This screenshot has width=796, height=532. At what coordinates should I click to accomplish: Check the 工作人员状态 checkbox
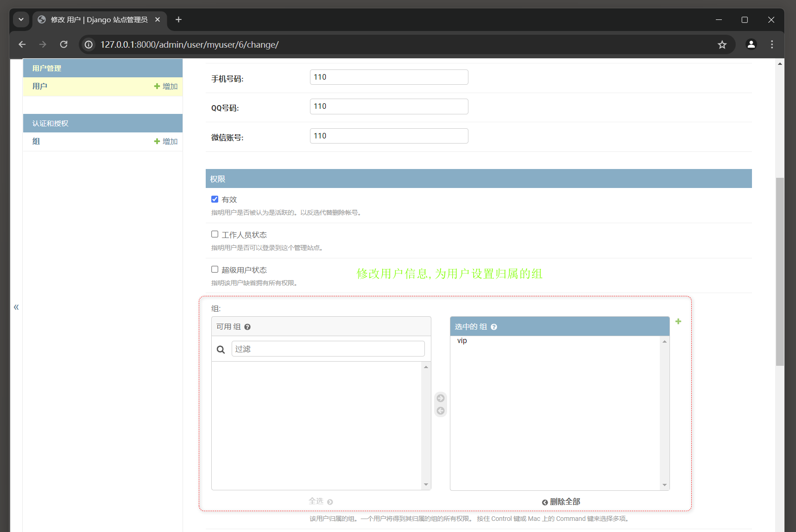point(215,234)
